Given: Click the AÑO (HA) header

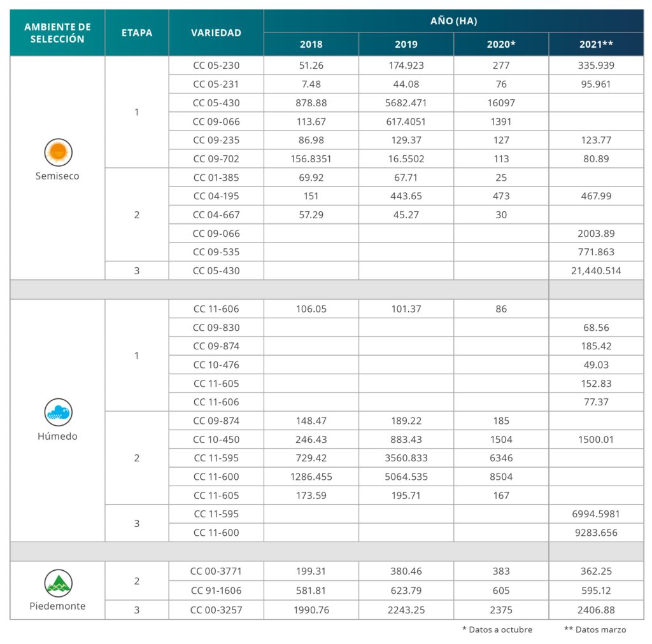Looking at the screenshot, I should pyautogui.click(x=453, y=21).
